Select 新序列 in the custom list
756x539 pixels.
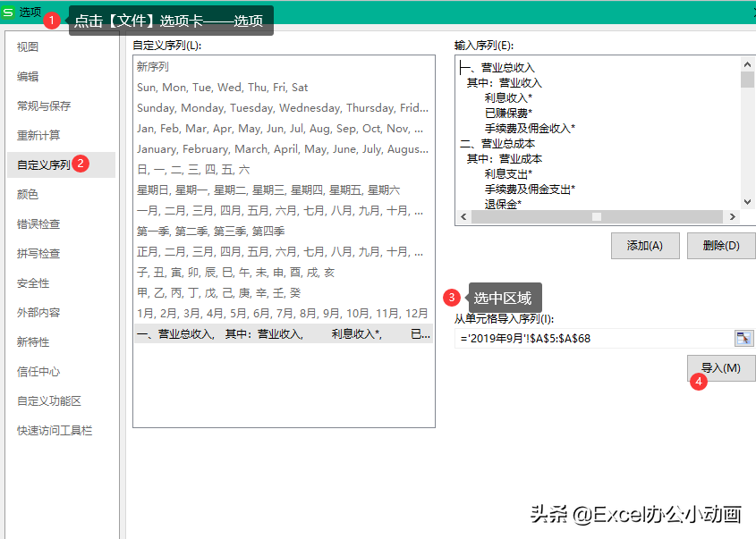point(284,66)
